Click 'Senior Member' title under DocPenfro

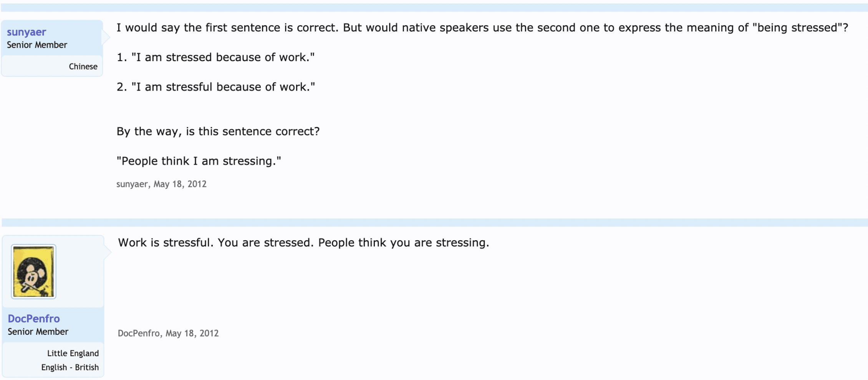pyautogui.click(x=38, y=332)
